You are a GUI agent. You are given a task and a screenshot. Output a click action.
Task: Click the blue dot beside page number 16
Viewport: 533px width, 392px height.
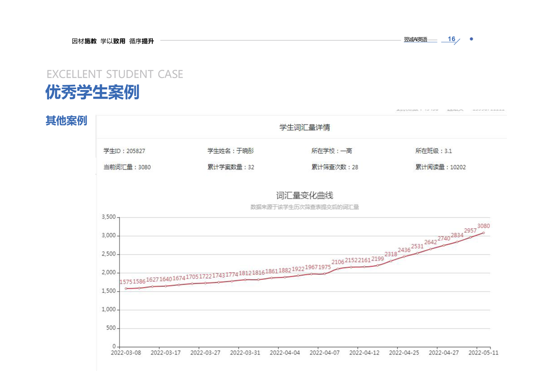pos(471,39)
